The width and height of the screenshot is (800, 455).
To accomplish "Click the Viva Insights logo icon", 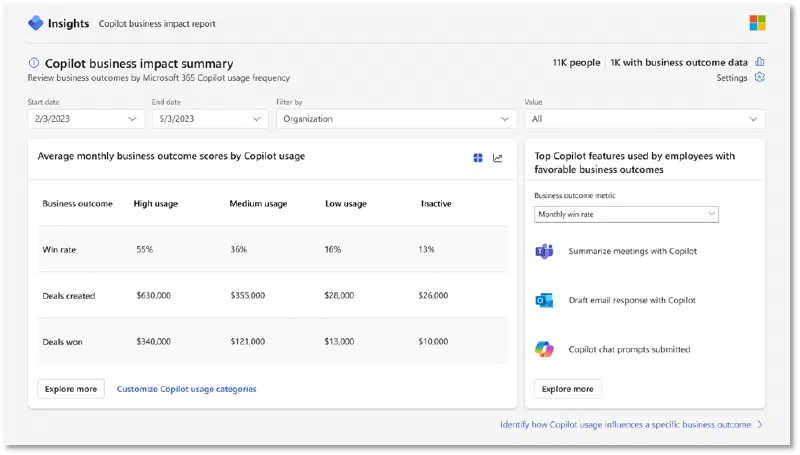I will click(36, 23).
